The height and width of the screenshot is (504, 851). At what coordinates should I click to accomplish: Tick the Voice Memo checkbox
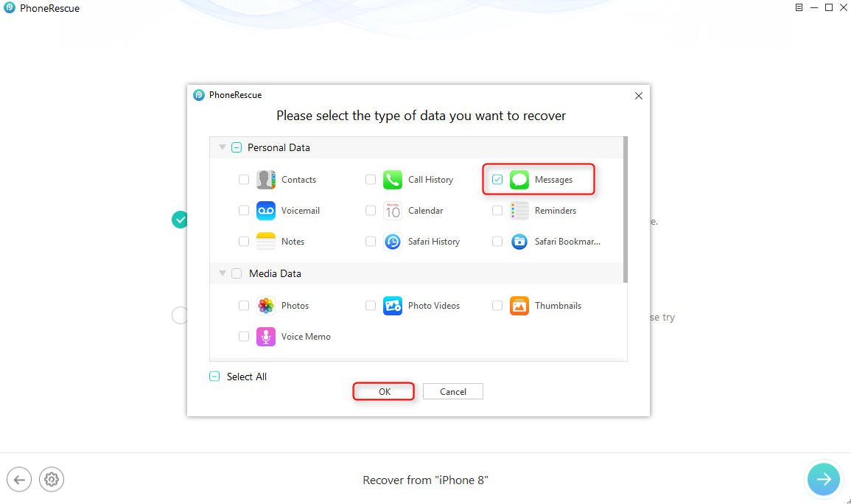[x=244, y=336]
